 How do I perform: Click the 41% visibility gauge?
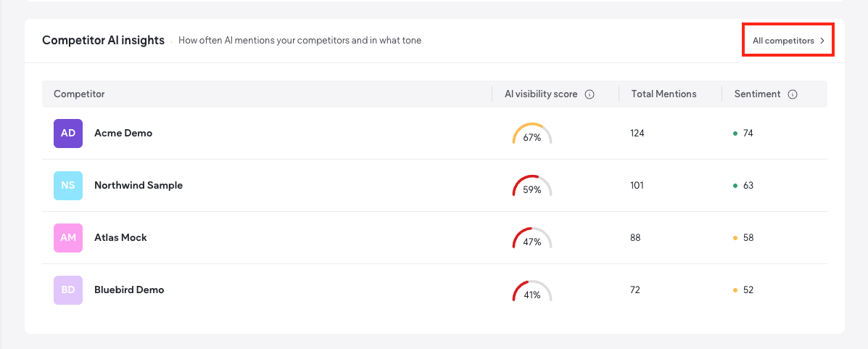pyautogui.click(x=532, y=290)
